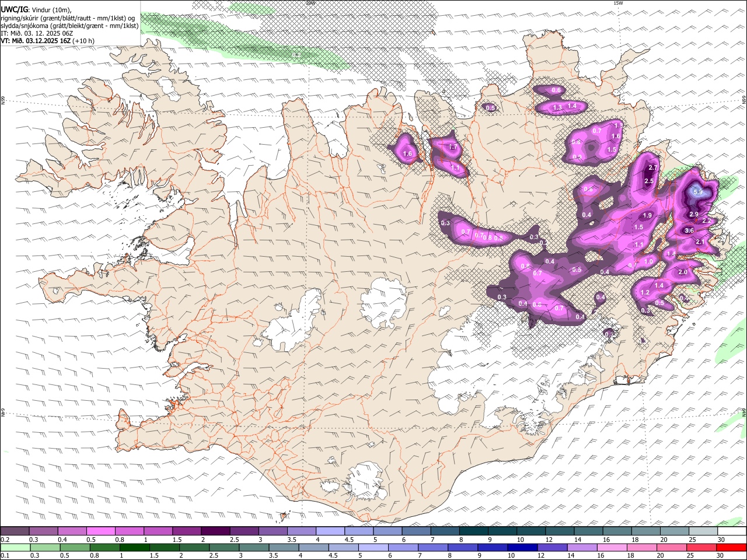747x560 pixels.
Task: Pick the pale mint-green first swatch of lower legend
Action: pos(15,548)
